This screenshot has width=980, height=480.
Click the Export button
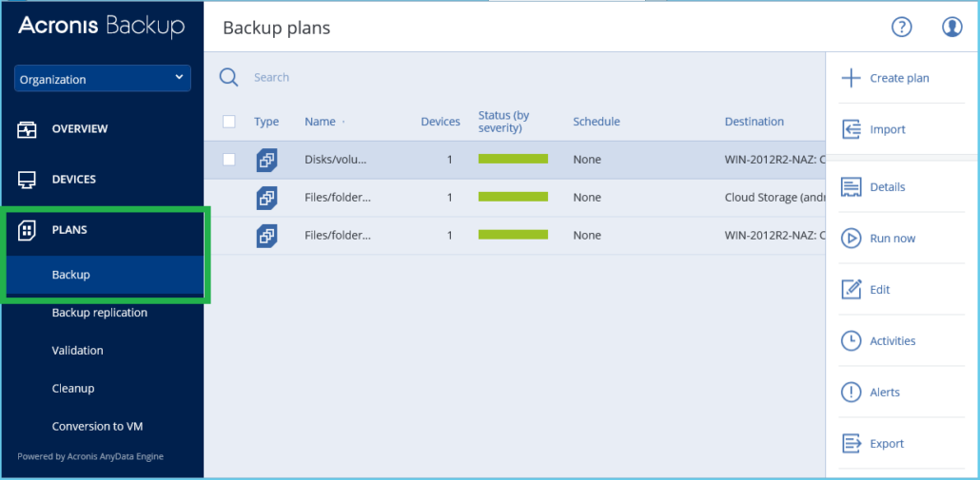point(886,443)
